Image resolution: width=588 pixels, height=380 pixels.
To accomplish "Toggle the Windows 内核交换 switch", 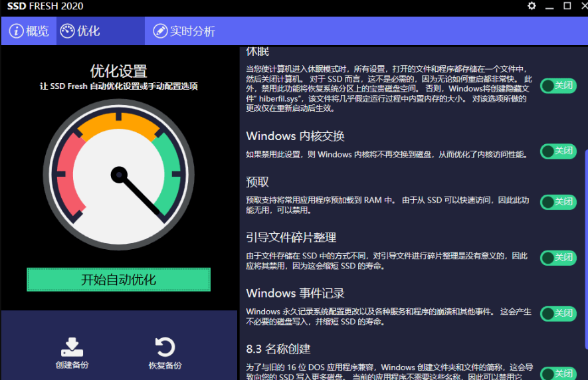I will pos(558,151).
